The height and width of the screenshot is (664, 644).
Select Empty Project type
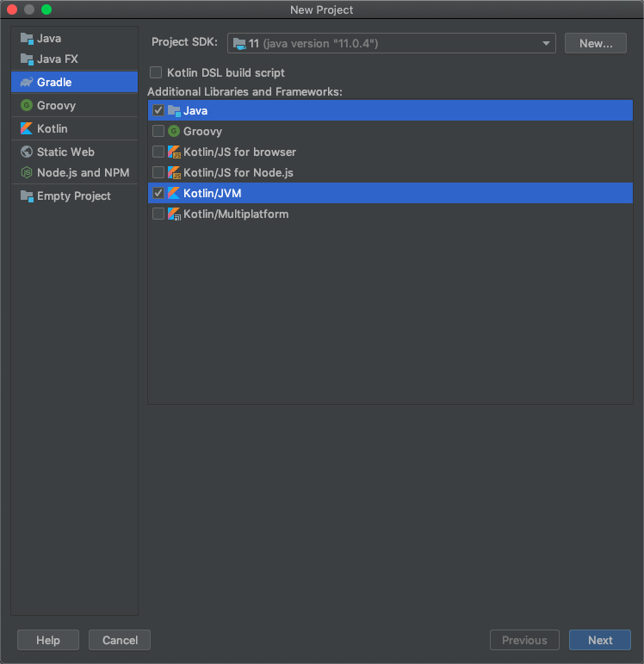point(75,196)
